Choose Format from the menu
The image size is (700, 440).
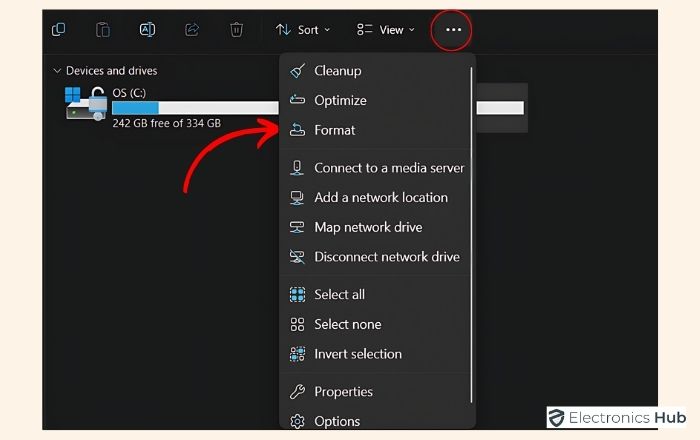pos(334,130)
